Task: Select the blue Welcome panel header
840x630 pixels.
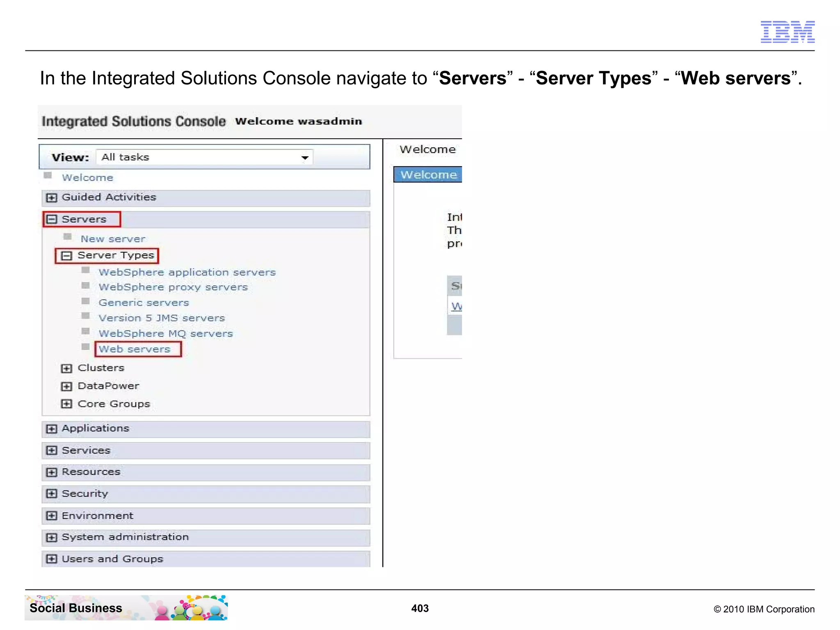Action: 428,175
